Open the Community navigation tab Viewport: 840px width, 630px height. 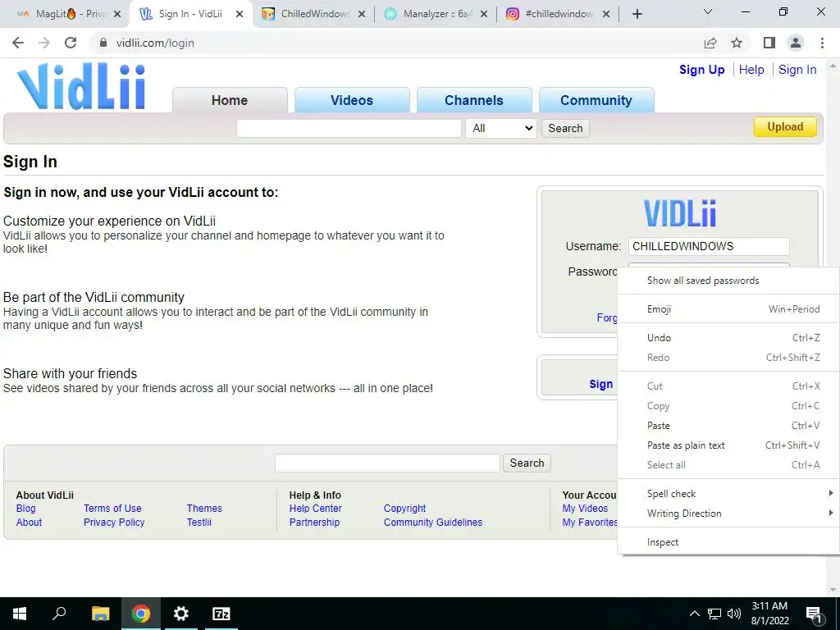pos(596,100)
